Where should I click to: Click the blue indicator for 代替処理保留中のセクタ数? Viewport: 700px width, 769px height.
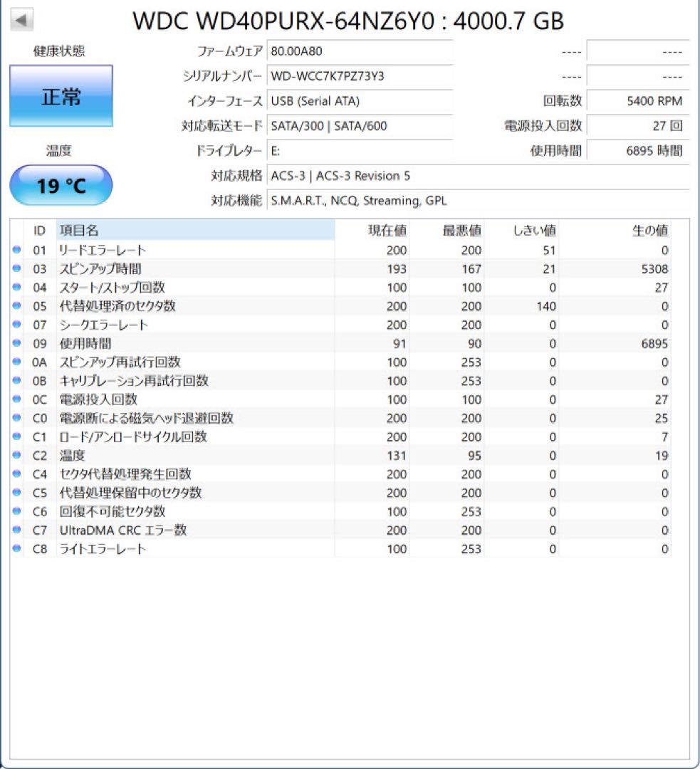[x=16, y=493]
